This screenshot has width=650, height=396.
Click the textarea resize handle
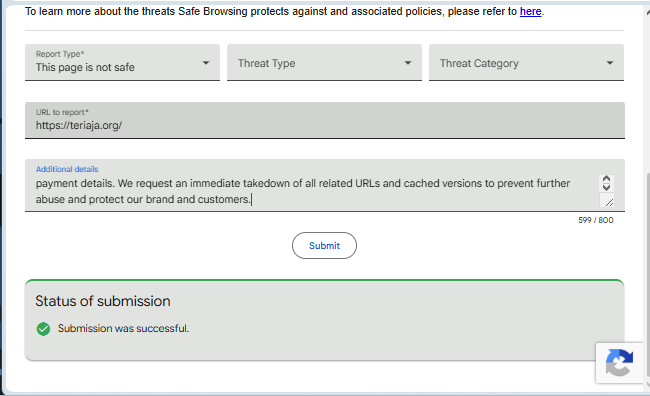point(609,202)
